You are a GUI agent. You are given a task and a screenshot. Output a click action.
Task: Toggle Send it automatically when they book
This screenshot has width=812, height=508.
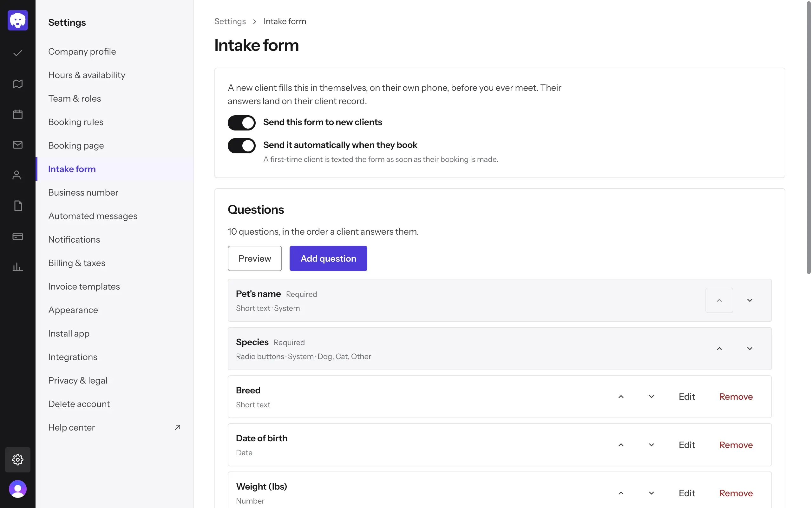click(242, 145)
